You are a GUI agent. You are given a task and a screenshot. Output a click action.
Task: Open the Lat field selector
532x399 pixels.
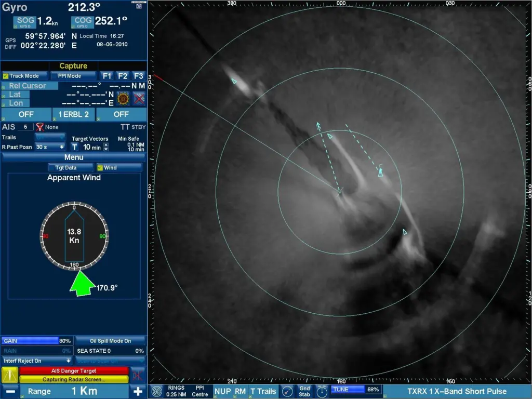pyautogui.click(x=15, y=95)
